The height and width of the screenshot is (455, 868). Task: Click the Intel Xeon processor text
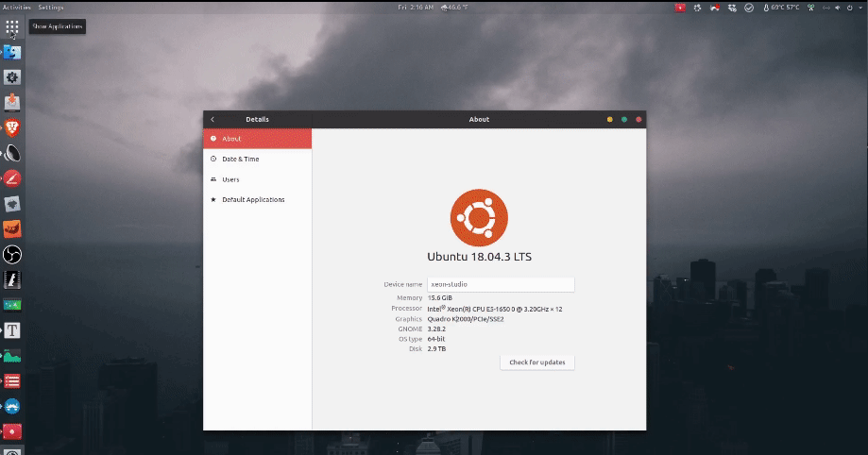pyautogui.click(x=494, y=309)
